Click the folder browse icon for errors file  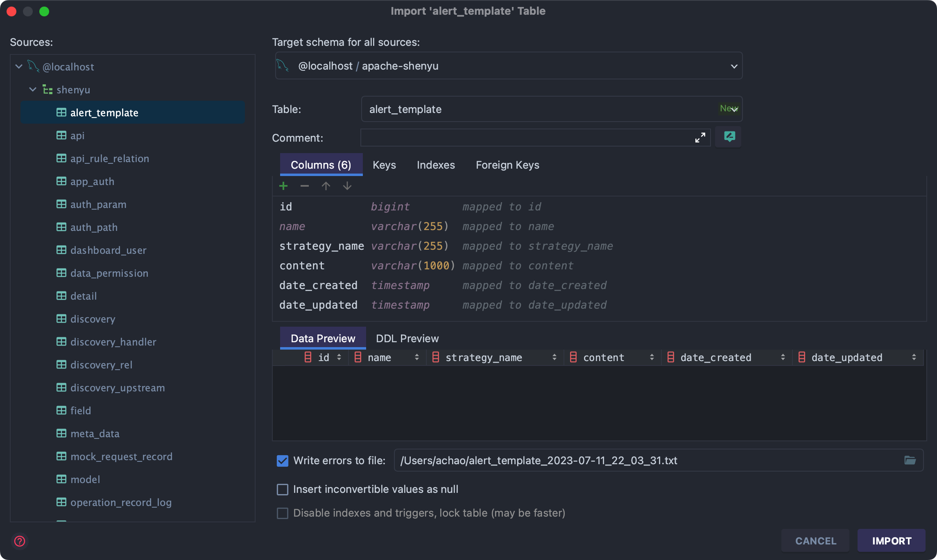tap(910, 461)
